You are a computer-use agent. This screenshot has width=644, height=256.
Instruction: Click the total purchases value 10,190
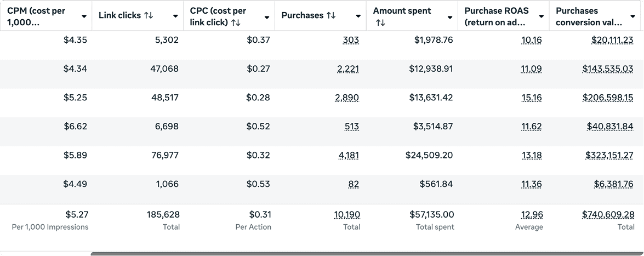click(347, 215)
